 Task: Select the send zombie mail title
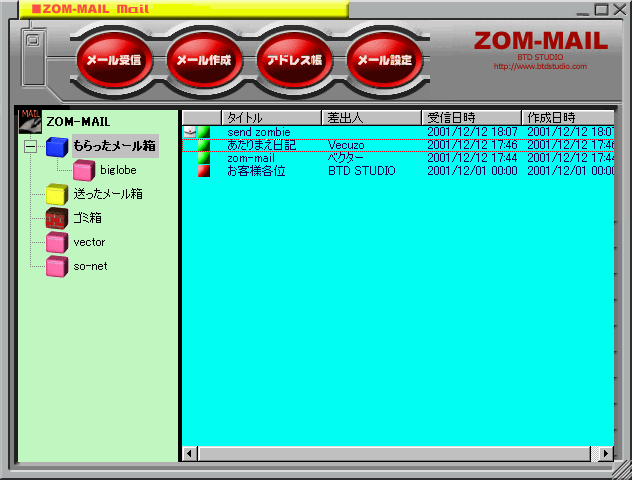tap(259, 132)
